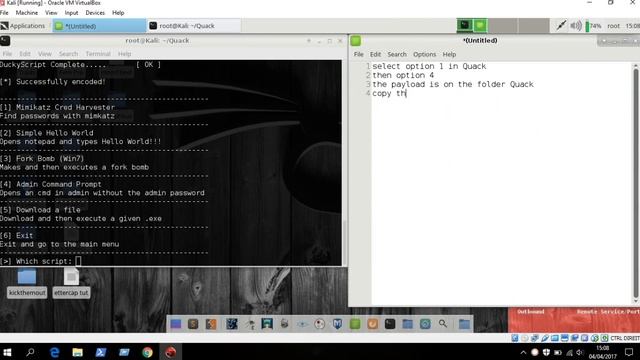Open the Edit menu in the terminal window
Screen dimensions: 640x360
25,54
